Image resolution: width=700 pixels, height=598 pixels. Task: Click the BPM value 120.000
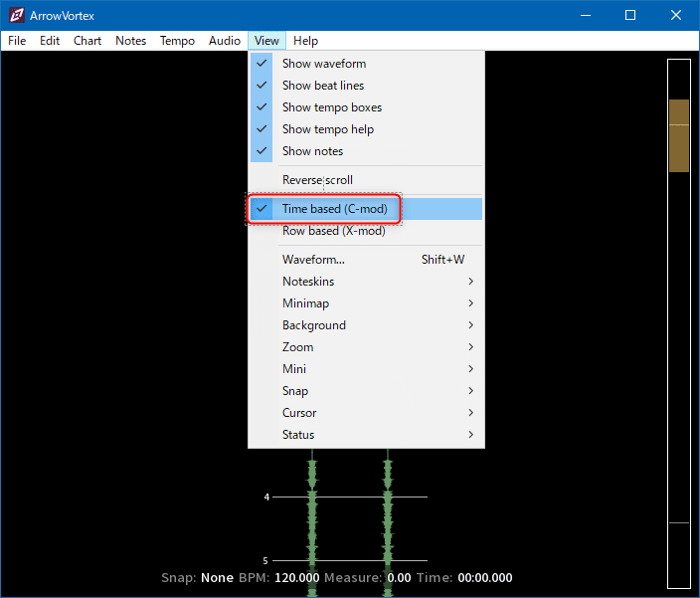[297, 577]
